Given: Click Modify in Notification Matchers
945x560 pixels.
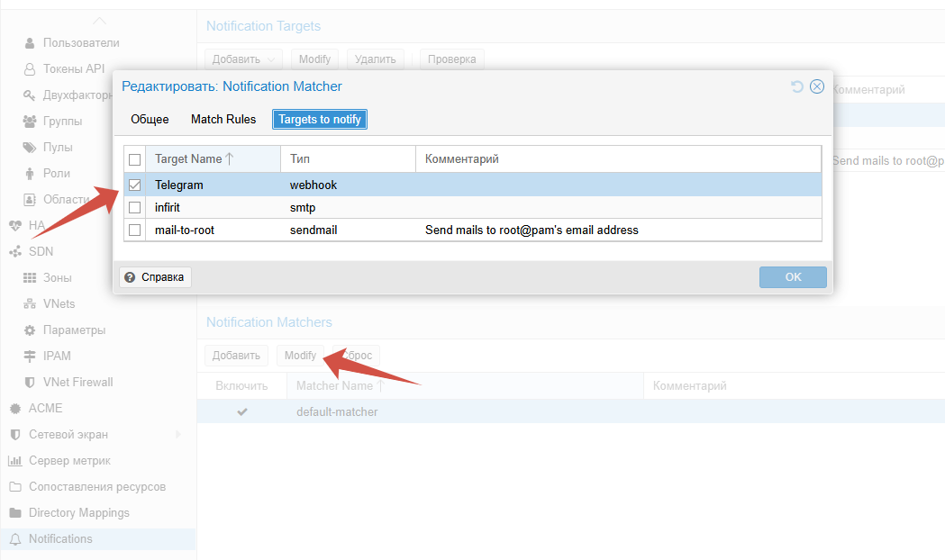Looking at the screenshot, I should point(300,356).
